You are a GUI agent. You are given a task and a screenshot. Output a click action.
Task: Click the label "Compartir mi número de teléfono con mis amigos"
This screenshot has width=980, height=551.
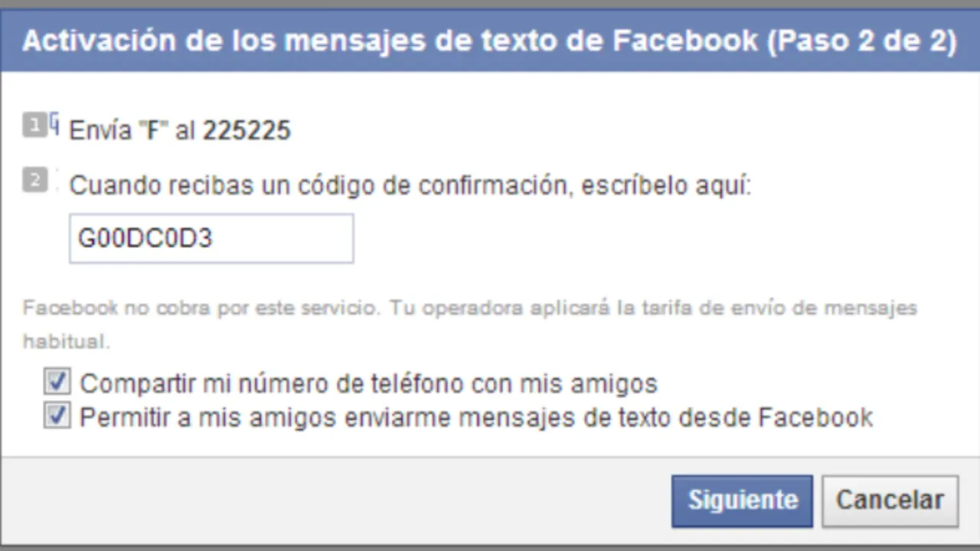click(x=368, y=383)
